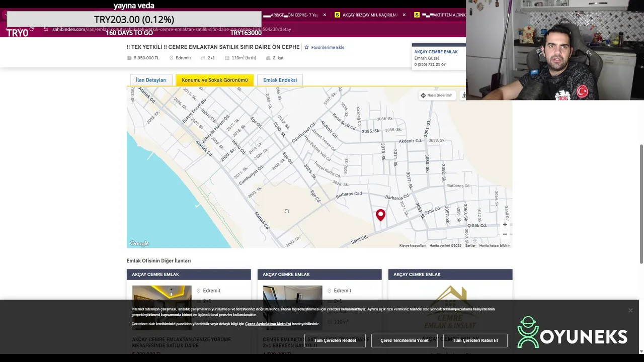Click the Google logo on the map

point(139,244)
